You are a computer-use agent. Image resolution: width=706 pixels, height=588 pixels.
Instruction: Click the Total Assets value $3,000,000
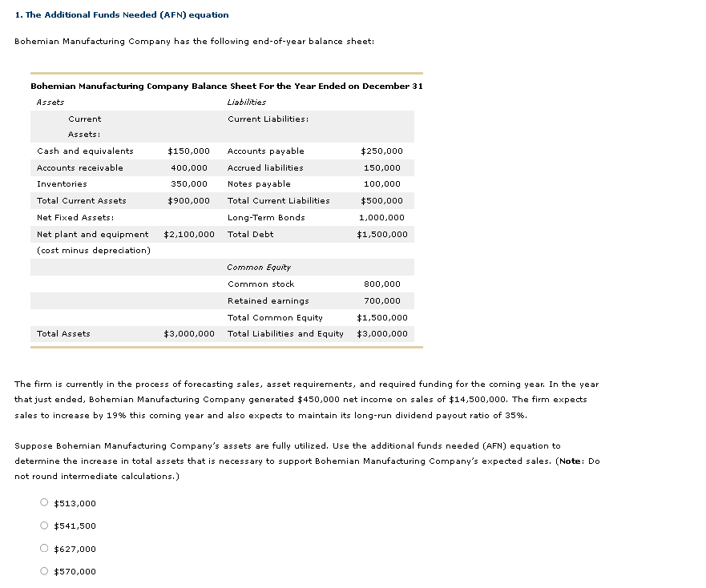pos(191,334)
